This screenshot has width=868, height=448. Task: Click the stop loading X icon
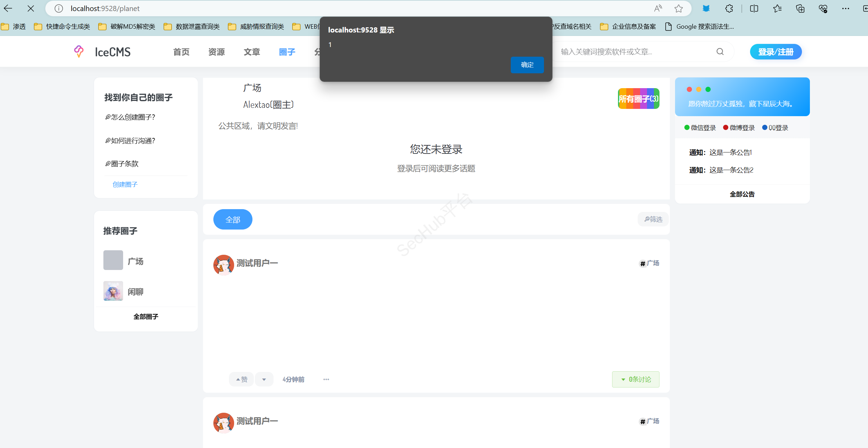click(x=31, y=8)
